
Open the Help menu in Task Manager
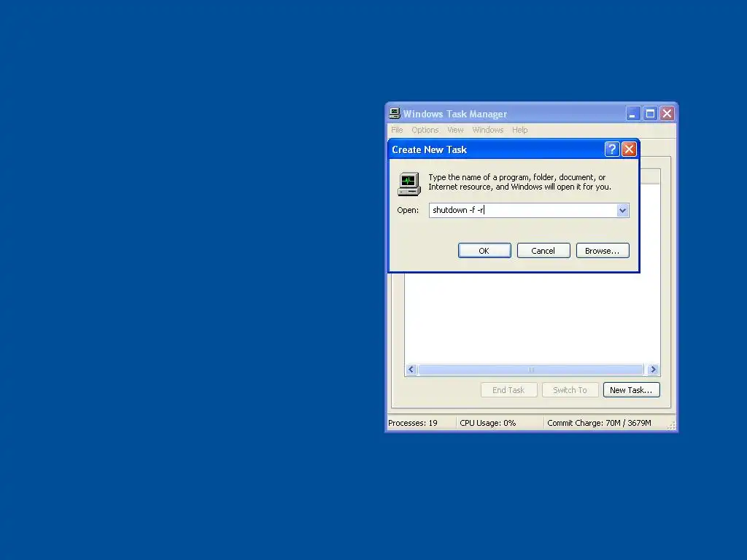tap(519, 130)
